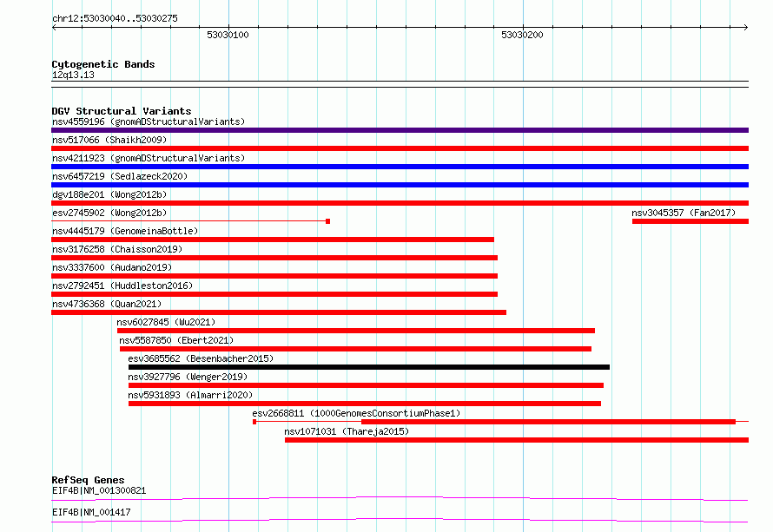The image size is (773, 532).
Task: Click the Cytogenetic Bands track heading
Action: 103,64
